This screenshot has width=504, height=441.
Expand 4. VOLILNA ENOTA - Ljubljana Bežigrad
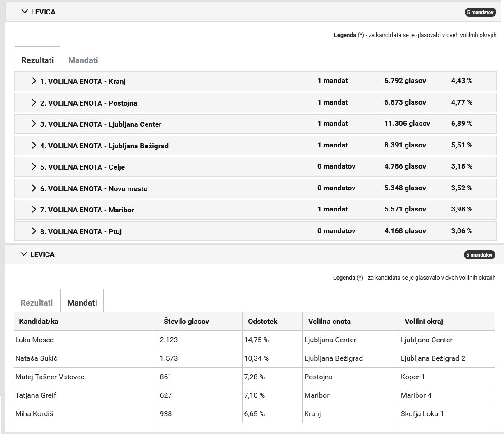256,145
